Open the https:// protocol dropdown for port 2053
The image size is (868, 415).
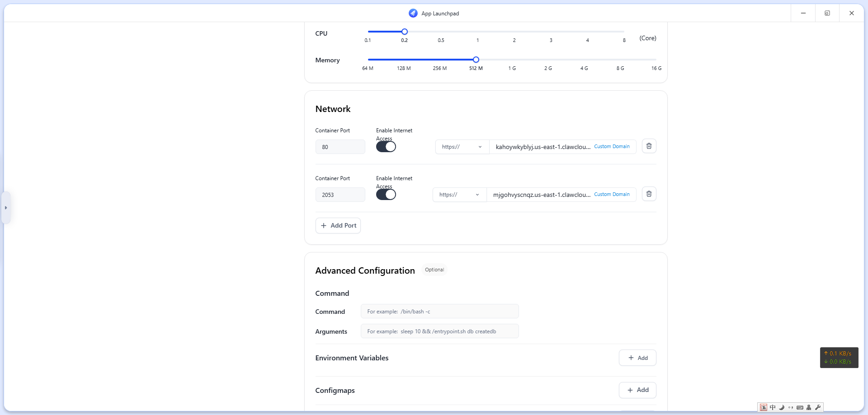click(x=459, y=195)
